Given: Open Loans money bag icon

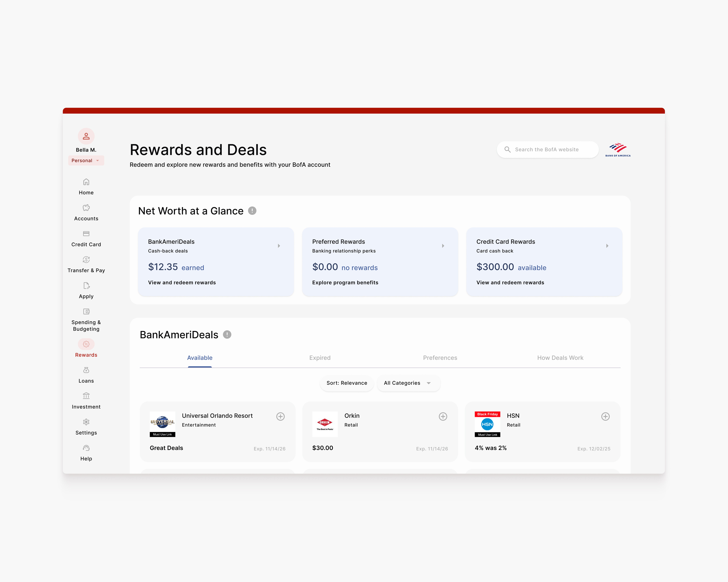Looking at the screenshot, I should 86,370.
